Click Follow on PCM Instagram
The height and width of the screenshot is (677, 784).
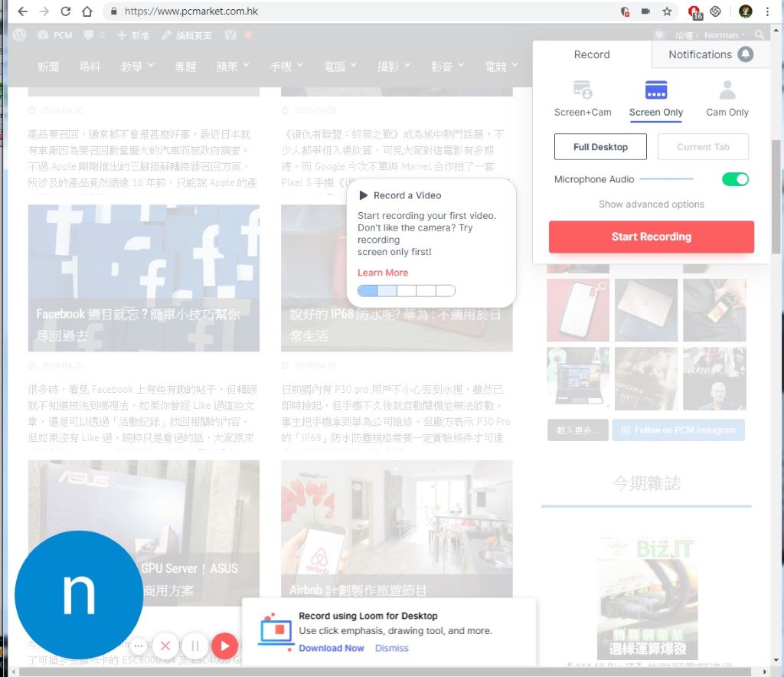[x=678, y=430]
